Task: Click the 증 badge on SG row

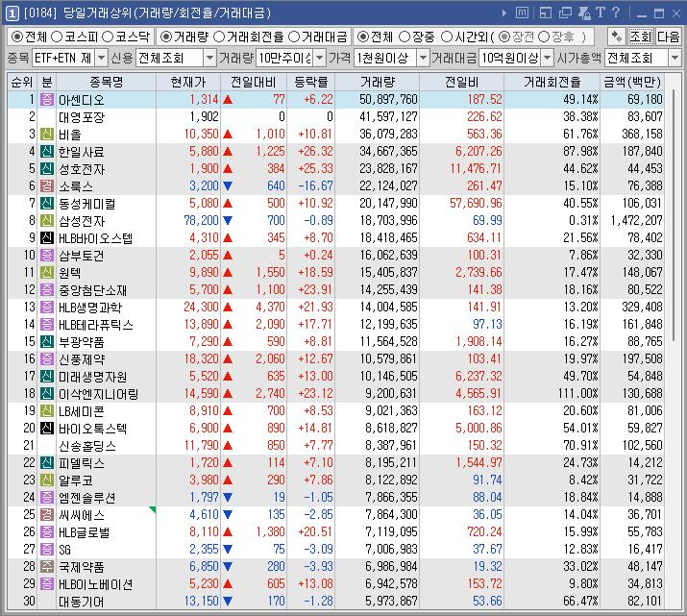Action: [x=47, y=549]
